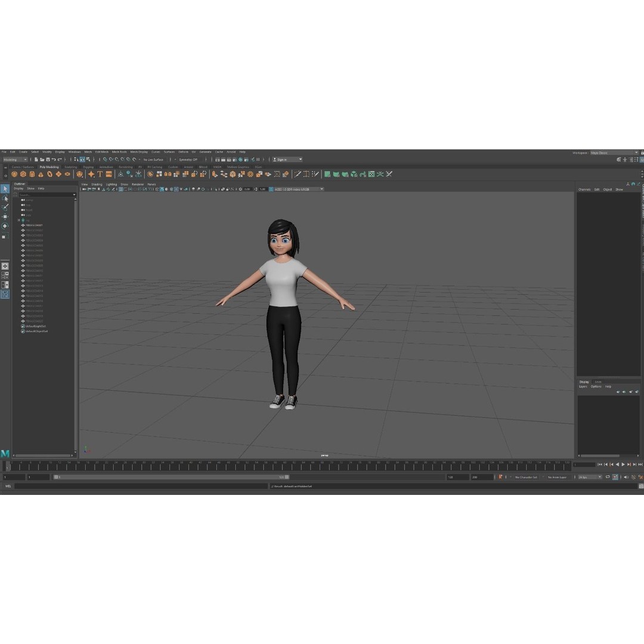Click the Save Scene icon in the status line
Image resolution: width=644 pixels, height=644 pixels.
[x=48, y=159]
